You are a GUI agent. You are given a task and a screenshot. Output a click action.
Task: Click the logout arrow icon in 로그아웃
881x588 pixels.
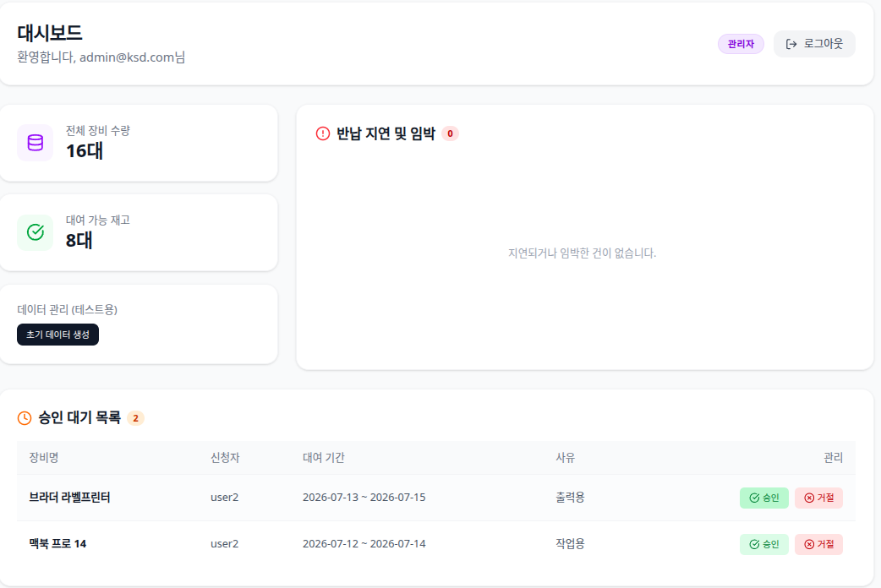[791, 44]
